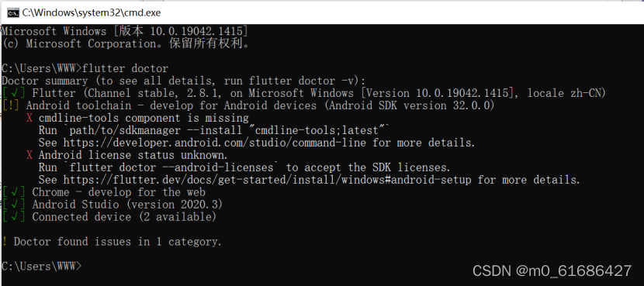This screenshot has width=644, height=286.
Task: Click the cmd.exe icon in title bar
Action: [12, 12]
